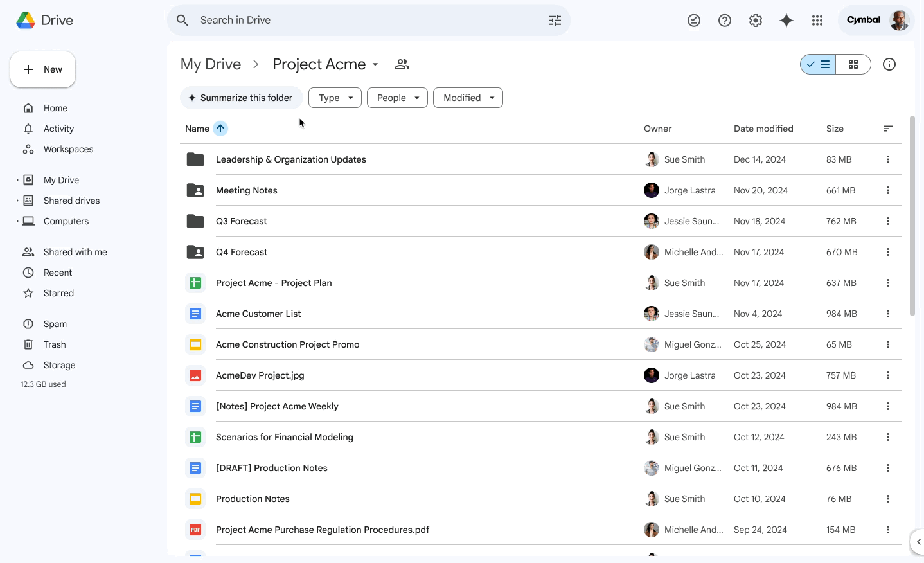Click the New button
This screenshot has height=563, width=924.
point(43,69)
